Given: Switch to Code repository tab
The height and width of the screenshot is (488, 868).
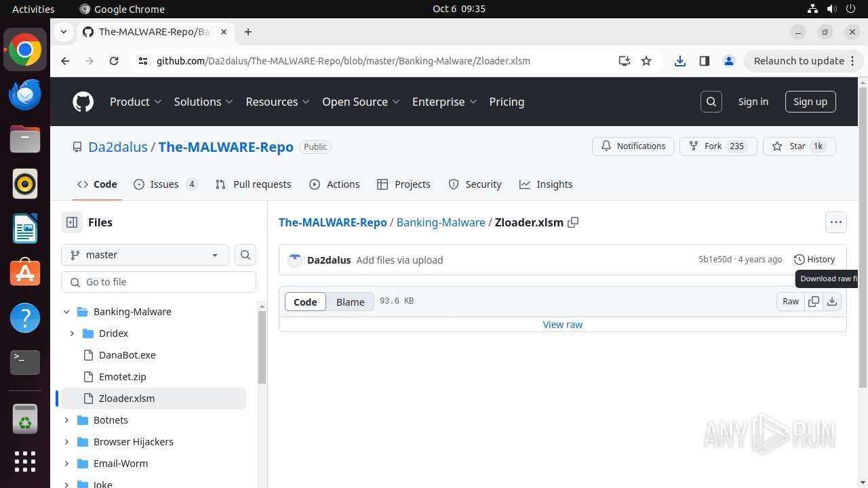Looking at the screenshot, I should pos(97,184).
